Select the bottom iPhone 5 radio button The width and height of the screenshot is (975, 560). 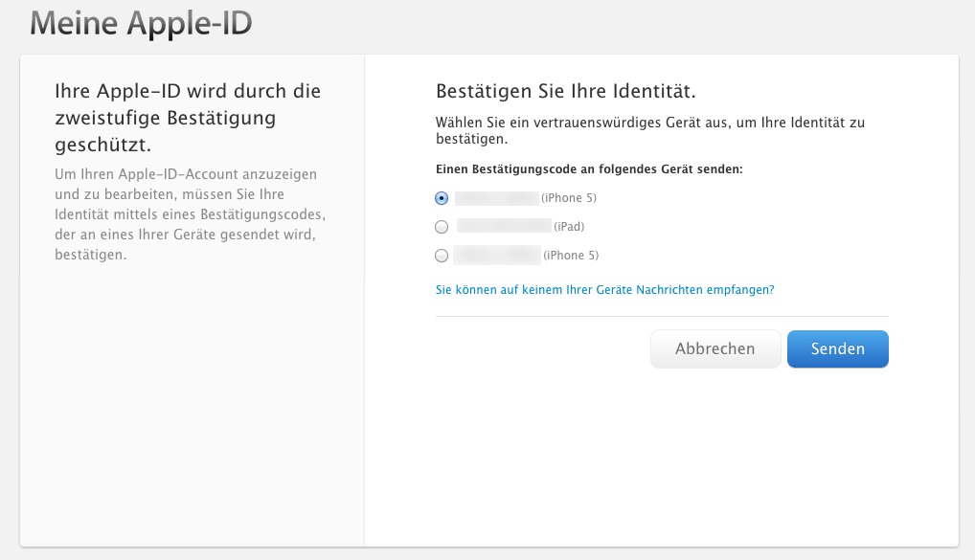point(442,256)
